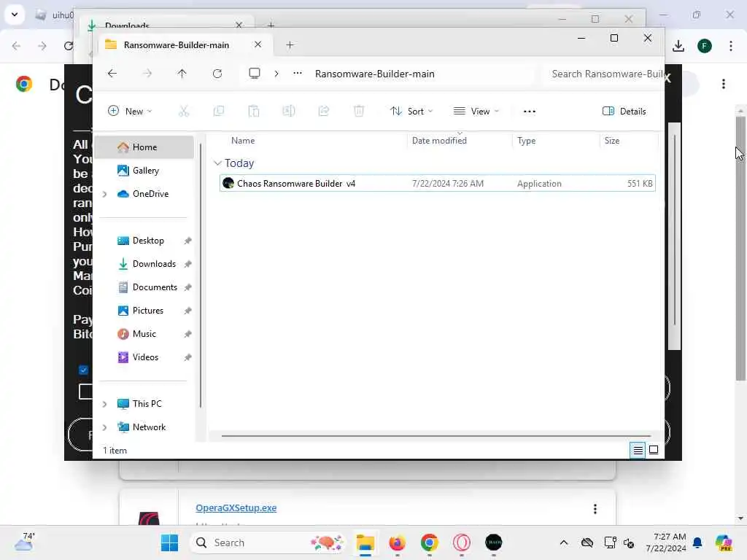Viewport: 747px width, 560px height.
Task: Show hidden path ellipsis in address bar
Action: (x=298, y=74)
